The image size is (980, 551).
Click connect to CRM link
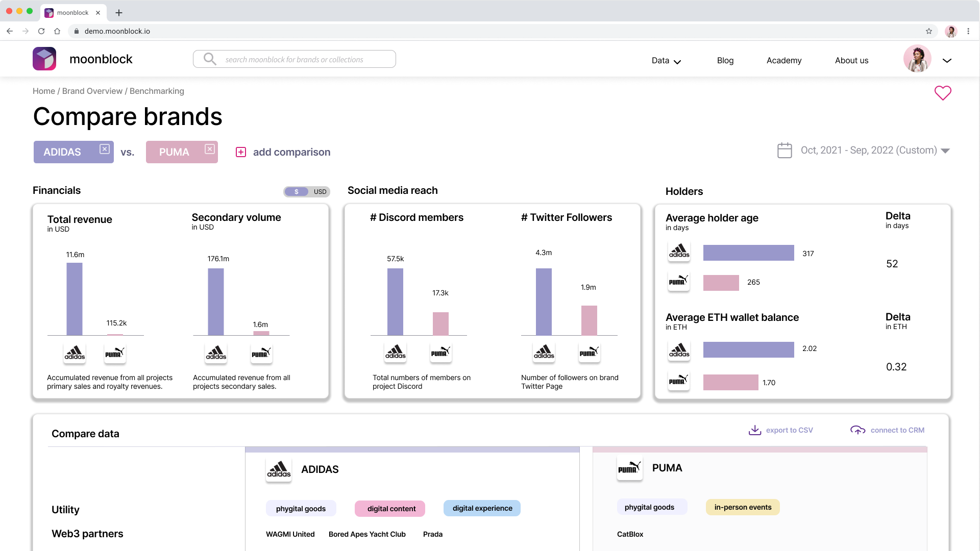point(897,430)
